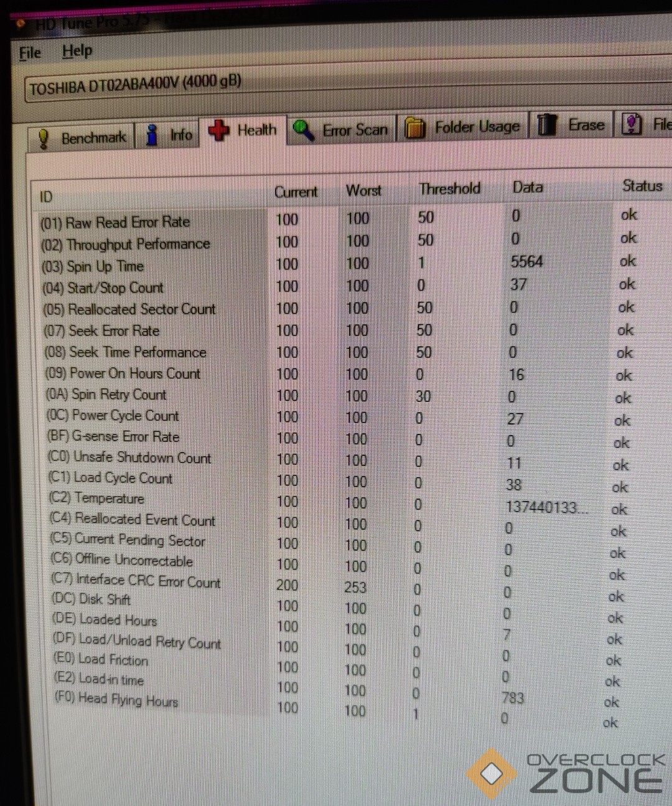Open the Folder Usage tab
This screenshot has width=672, height=806.
(464, 128)
